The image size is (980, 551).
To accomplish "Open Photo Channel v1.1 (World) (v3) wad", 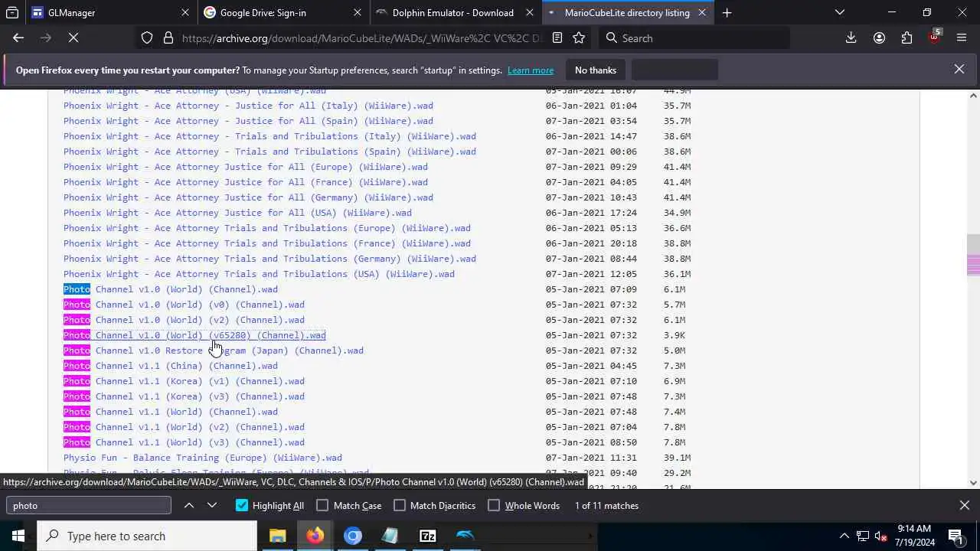I will coord(184,442).
